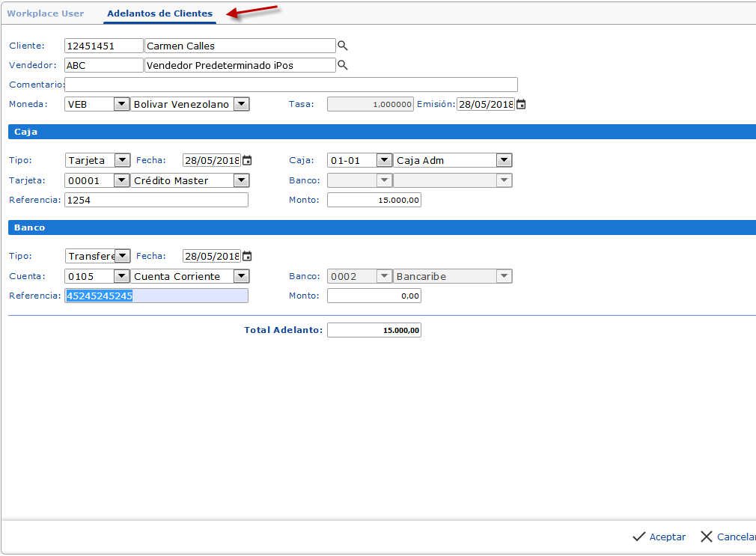Click the Comentario text field

tap(291, 85)
